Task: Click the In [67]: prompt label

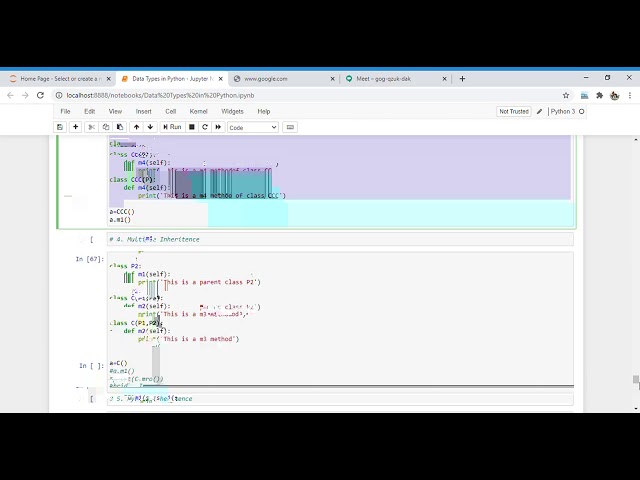Action: [90, 259]
